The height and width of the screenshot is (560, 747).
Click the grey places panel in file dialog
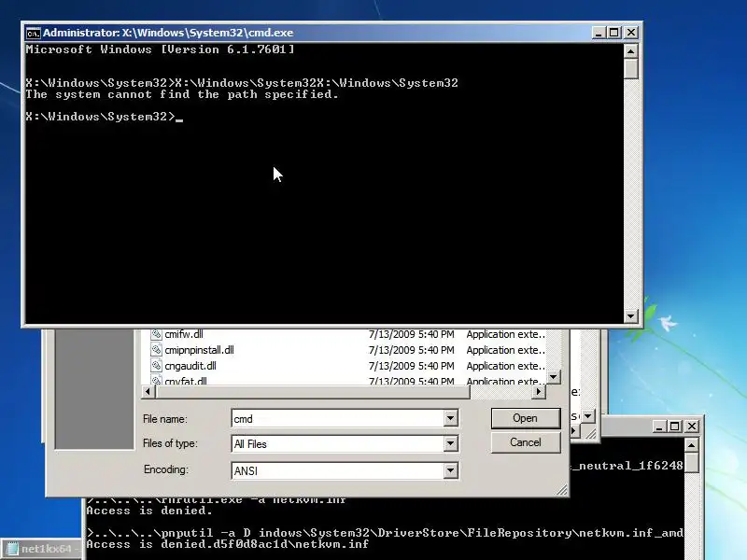94,389
